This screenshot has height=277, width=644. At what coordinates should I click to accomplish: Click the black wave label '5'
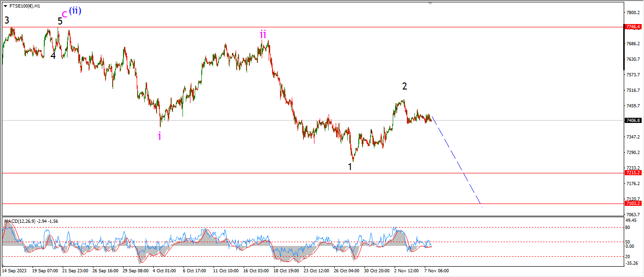pyautogui.click(x=60, y=21)
